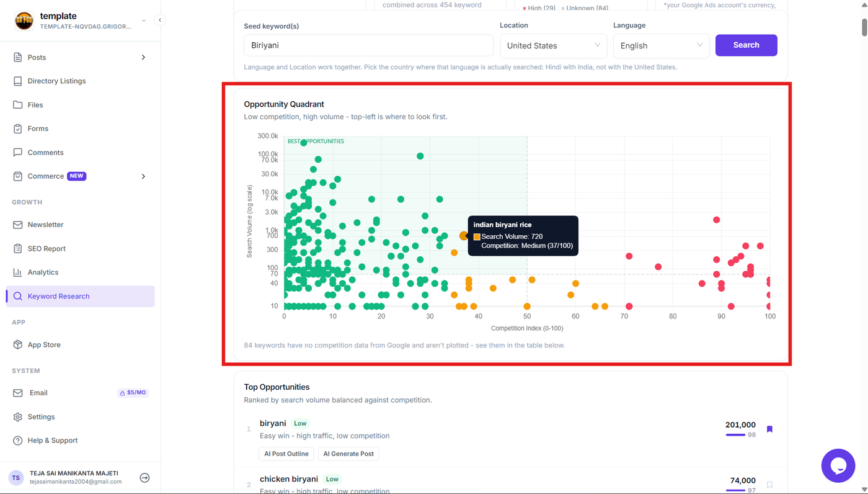Click the orange indian biryani rice data point

464,236
